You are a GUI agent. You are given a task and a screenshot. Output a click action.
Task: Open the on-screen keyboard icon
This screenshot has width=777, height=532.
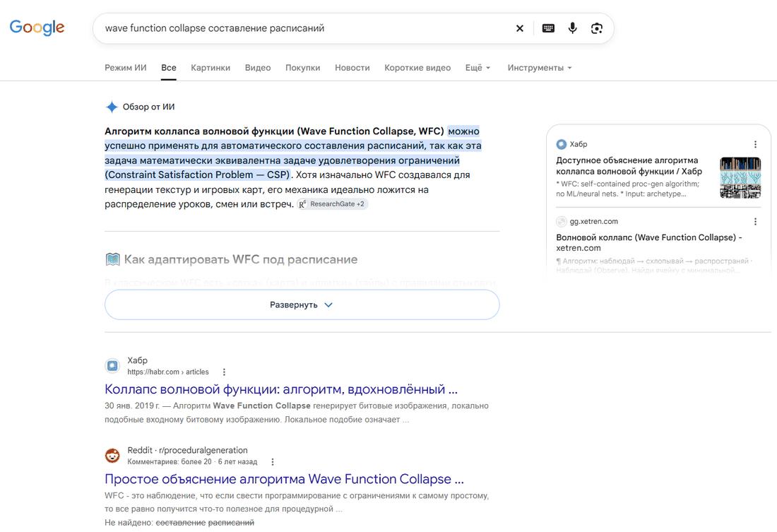click(548, 28)
